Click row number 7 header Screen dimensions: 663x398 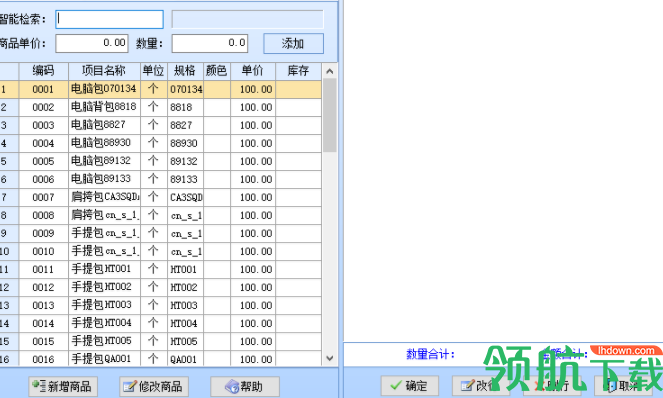(9, 198)
